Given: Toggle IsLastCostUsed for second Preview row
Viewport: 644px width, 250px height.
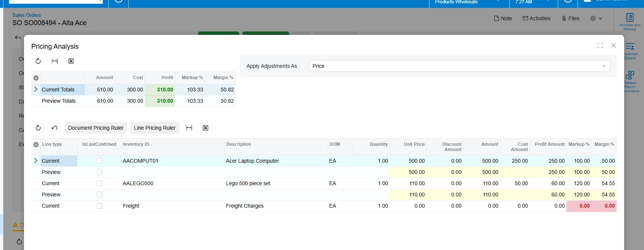Looking at the screenshot, I should (99, 195).
